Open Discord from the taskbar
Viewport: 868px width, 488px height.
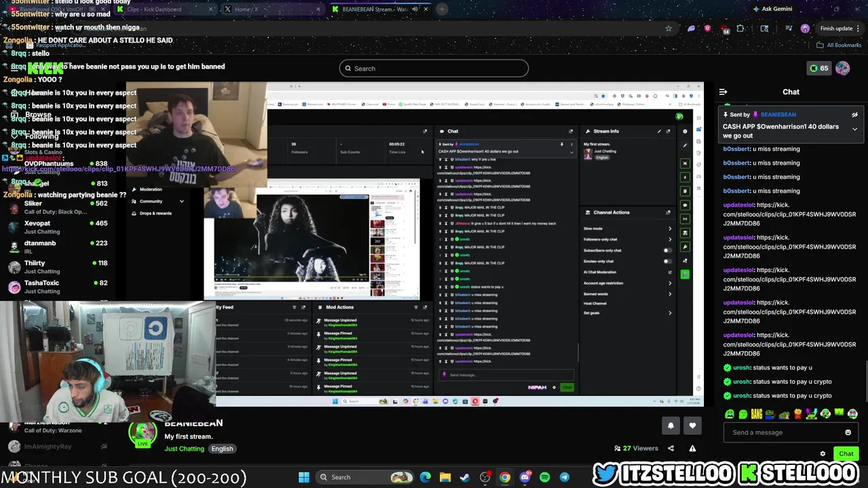point(525,477)
